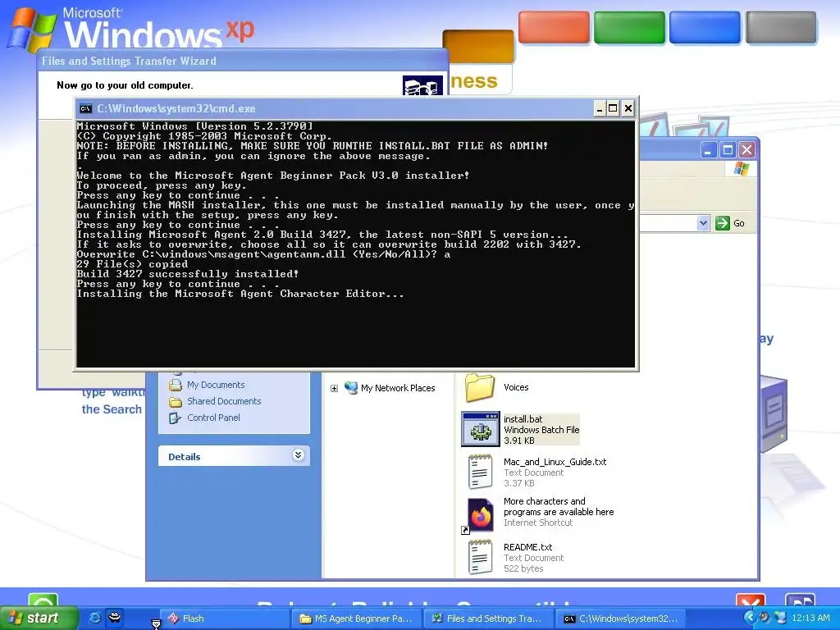
Task: Select the README.txt document icon
Action: (480, 557)
